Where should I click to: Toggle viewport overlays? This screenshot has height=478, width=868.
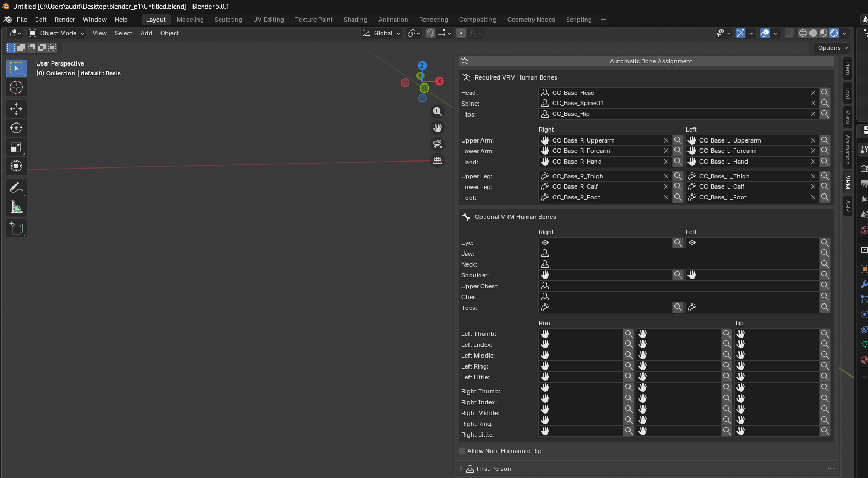point(765,33)
